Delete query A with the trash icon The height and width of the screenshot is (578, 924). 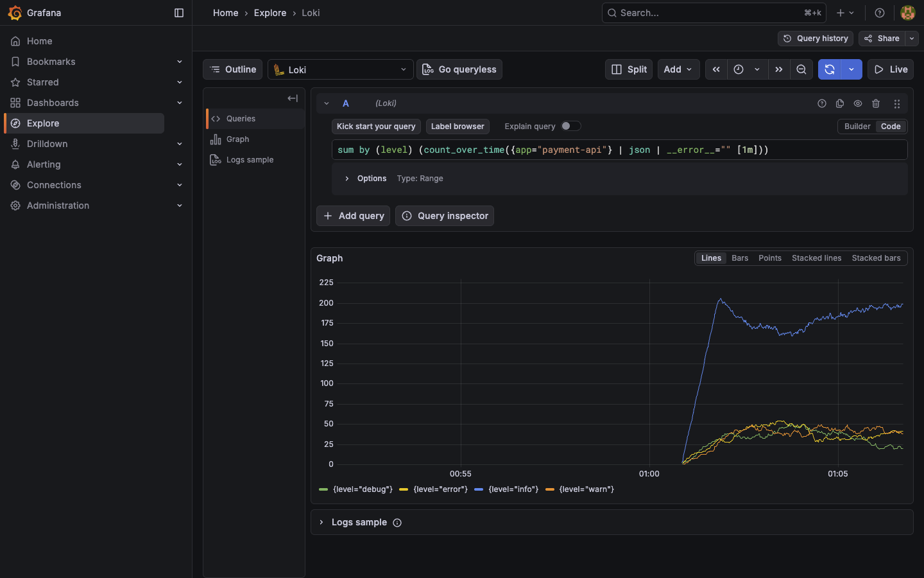point(876,103)
